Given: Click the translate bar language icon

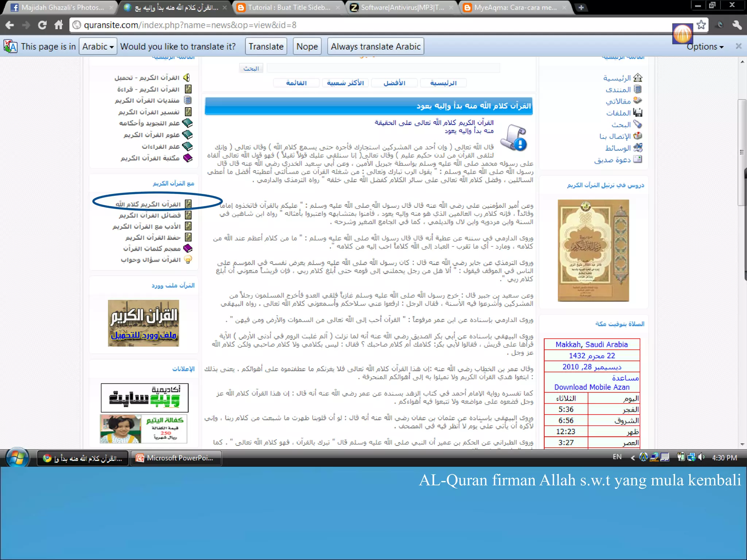Looking at the screenshot, I should tap(10, 46).
